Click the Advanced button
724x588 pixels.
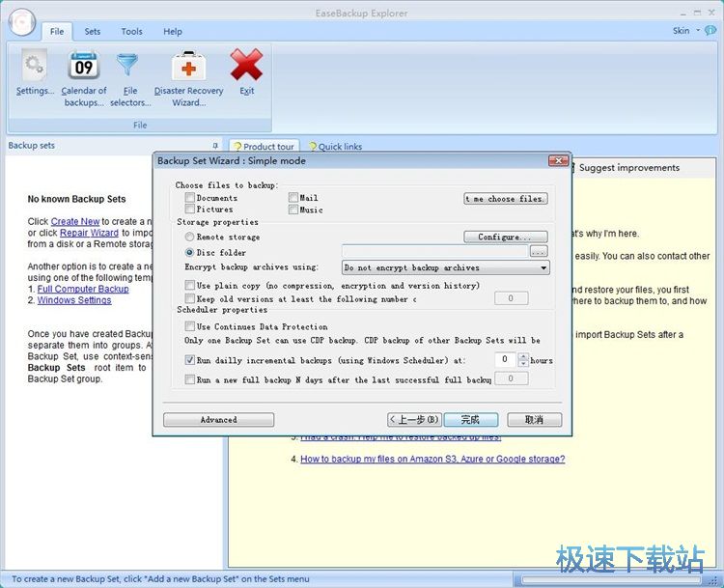point(218,420)
